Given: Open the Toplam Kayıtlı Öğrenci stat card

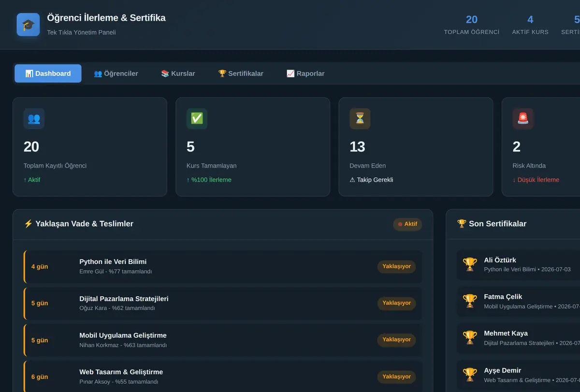Looking at the screenshot, I should 90,147.
